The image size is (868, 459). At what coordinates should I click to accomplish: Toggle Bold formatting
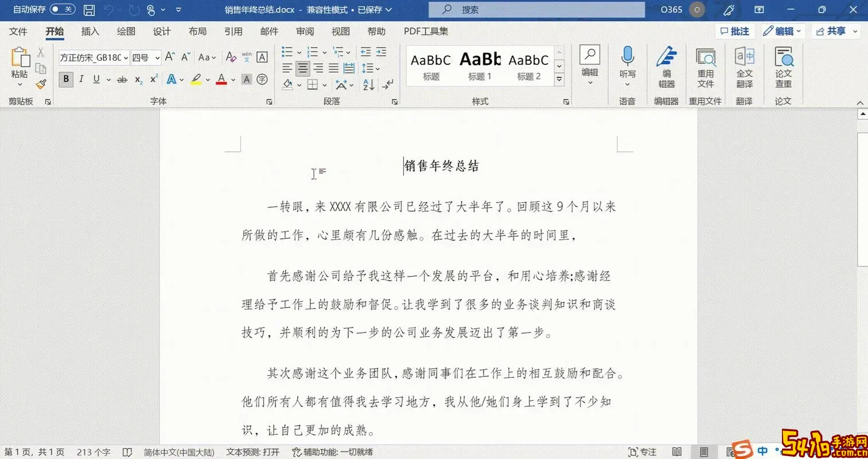[x=66, y=79]
